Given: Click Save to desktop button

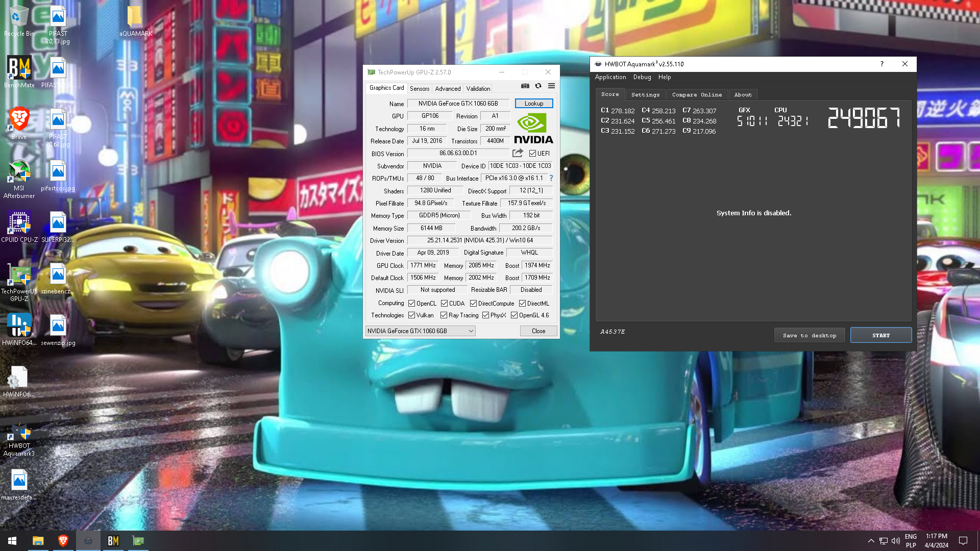Looking at the screenshot, I should (x=810, y=335).
